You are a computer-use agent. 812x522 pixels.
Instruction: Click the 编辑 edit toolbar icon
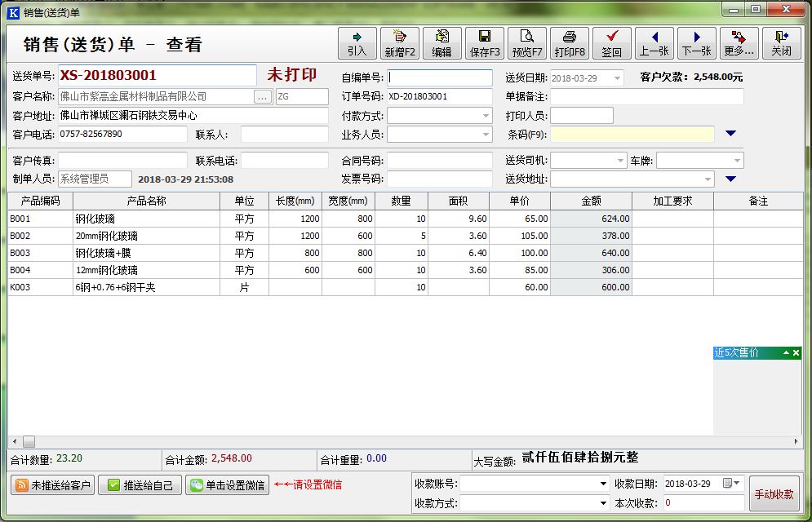[441, 43]
